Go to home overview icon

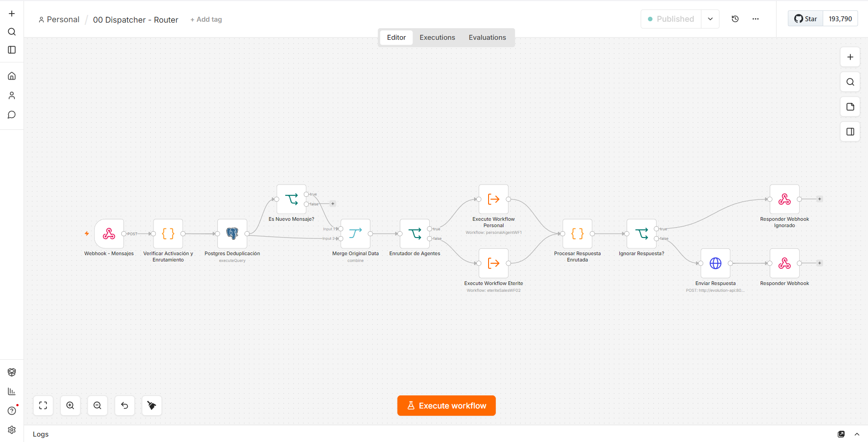tap(12, 76)
